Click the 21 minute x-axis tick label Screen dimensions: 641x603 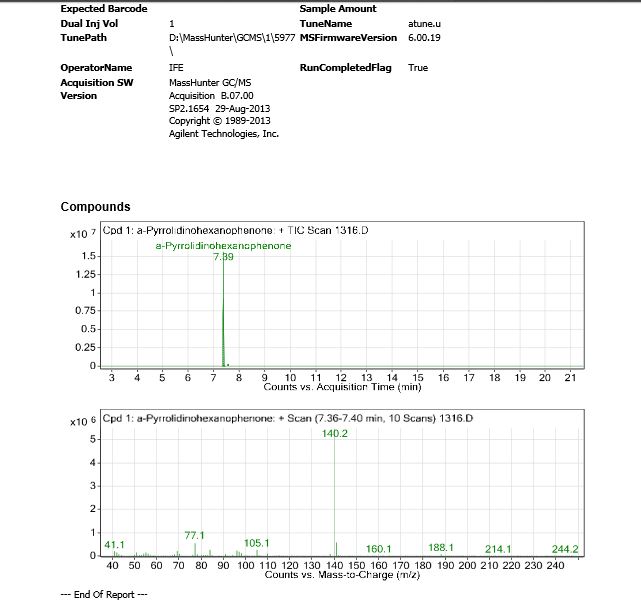[x=570, y=377]
